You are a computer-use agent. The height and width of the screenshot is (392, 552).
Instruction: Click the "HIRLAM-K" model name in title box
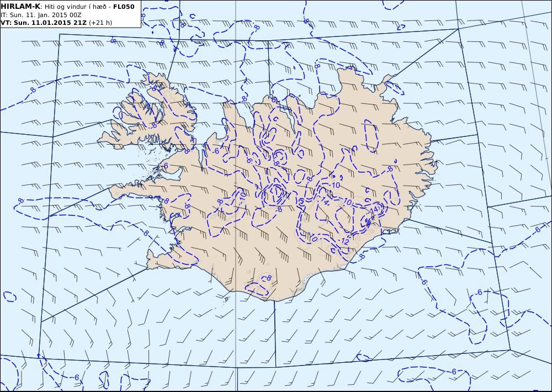point(20,7)
